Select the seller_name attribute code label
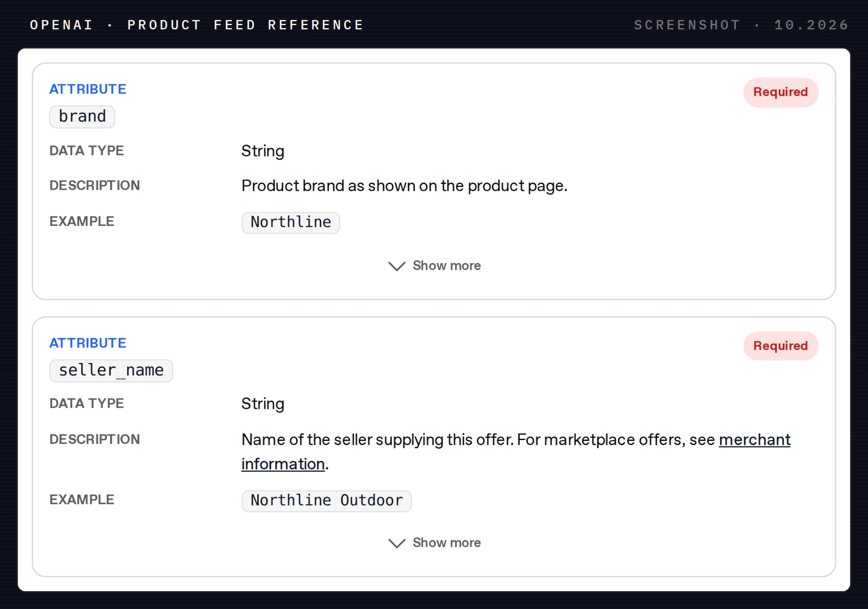This screenshot has height=609, width=868. point(111,370)
